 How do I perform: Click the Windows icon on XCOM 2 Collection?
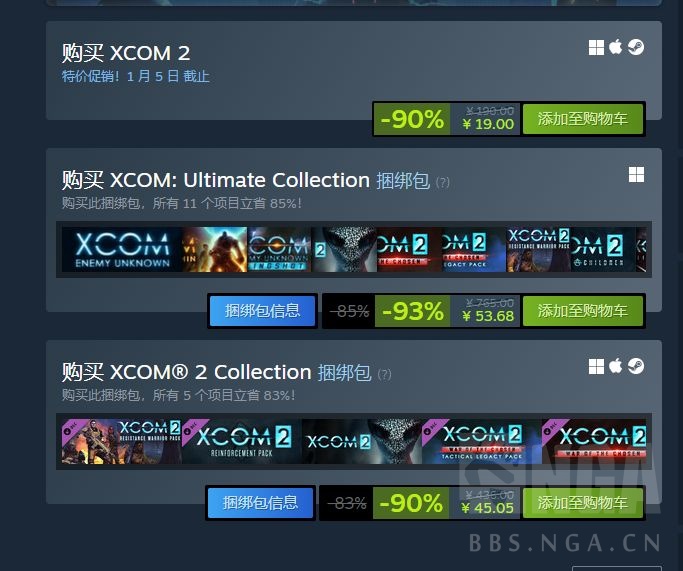point(596,366)
